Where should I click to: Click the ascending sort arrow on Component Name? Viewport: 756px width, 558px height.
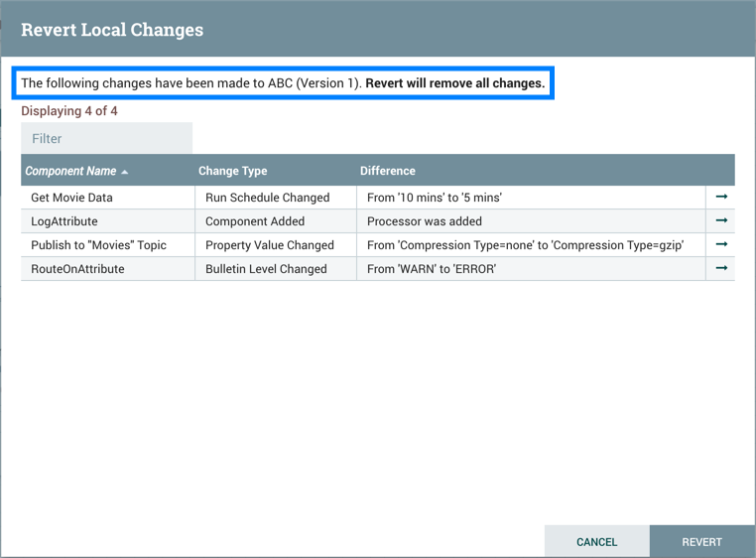125,172
